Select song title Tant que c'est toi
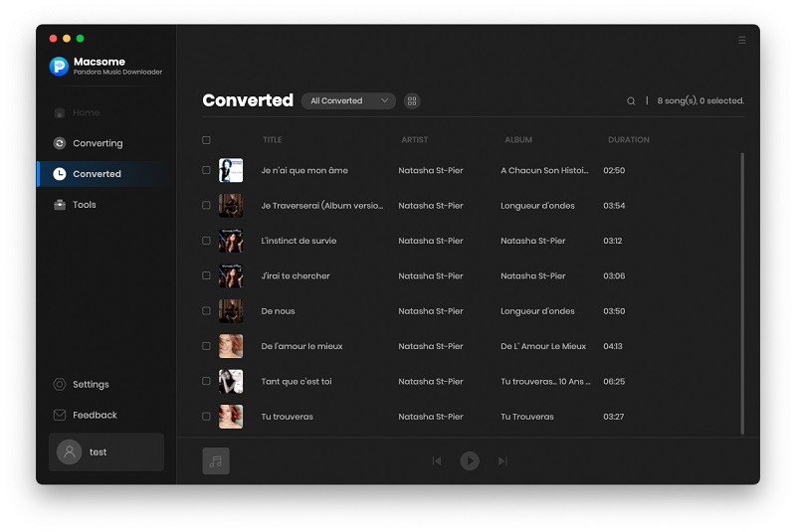Screen dimensions: 796x532 [297, 382]
